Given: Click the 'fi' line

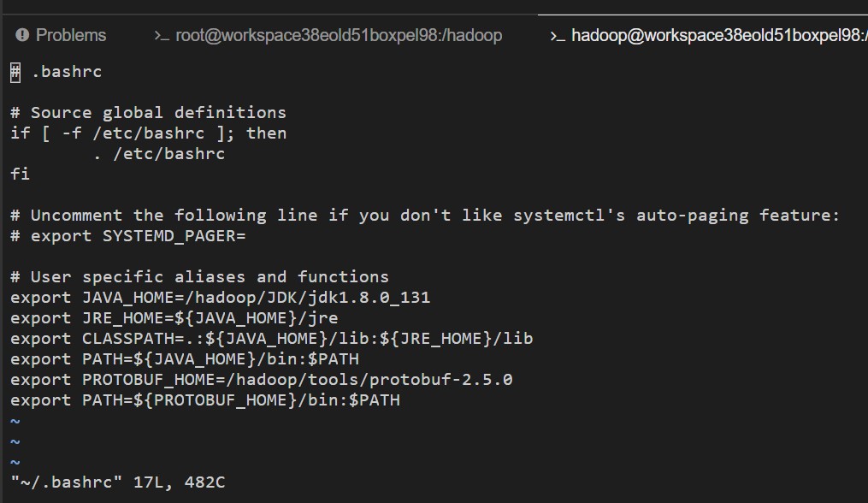Looking at the screenshot, I should click(20, 174).
